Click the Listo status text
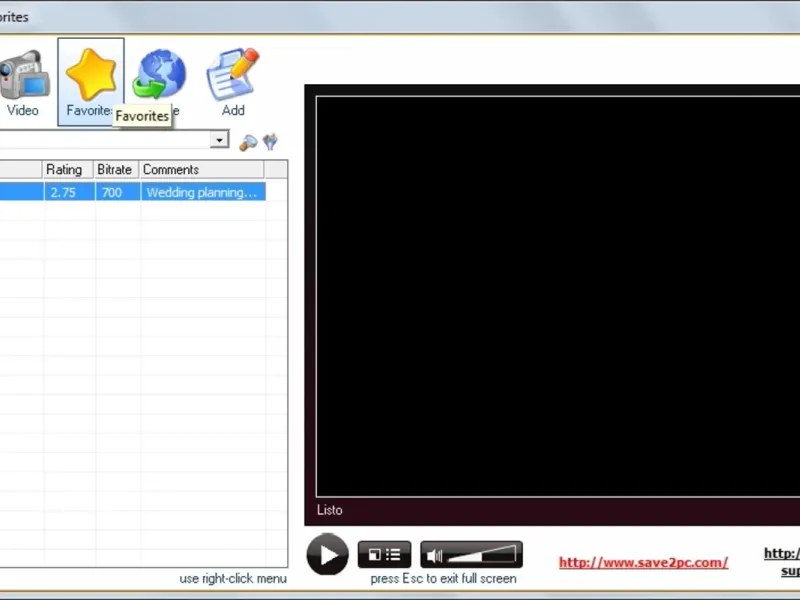Screen dimensions: 800x600 pyautogui.click(x=330, y=510)
